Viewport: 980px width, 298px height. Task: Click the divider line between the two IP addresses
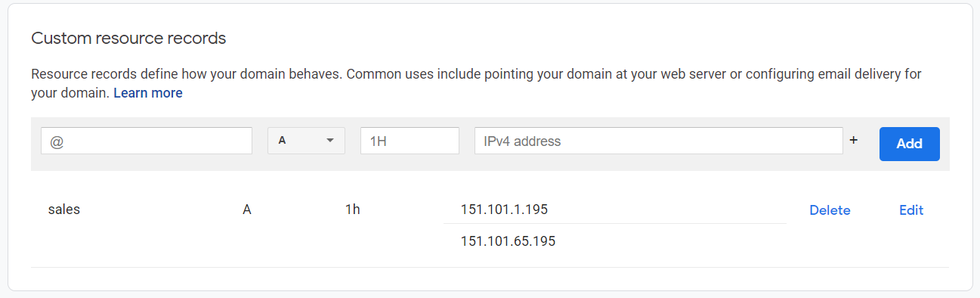pyautogui.click(x=614, y=223)
